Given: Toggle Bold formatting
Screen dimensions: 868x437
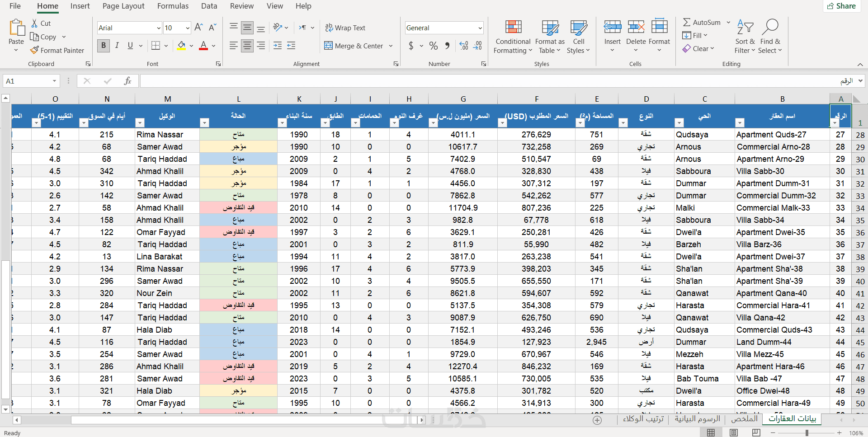Looking at the screenshot, I should click(x=104, y=46).
